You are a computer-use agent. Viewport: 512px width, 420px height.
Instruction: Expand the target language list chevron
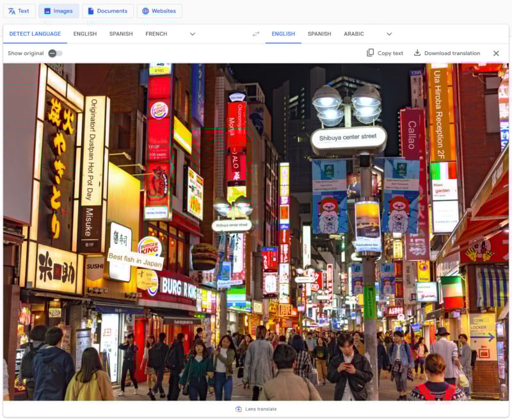coord(389,34)
